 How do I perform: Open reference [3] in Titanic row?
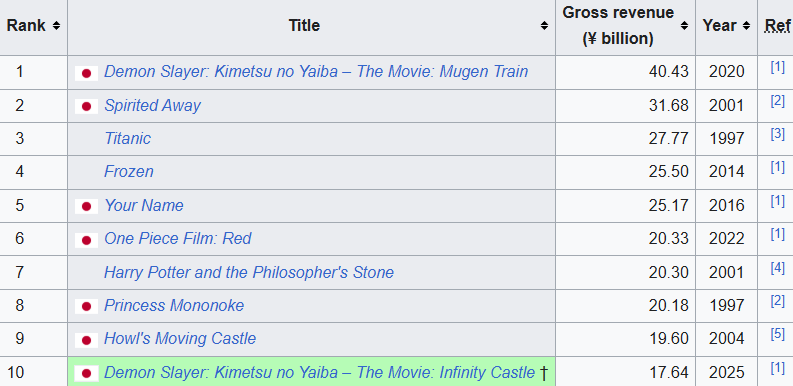pyautogui.click(x=777, y=134)
